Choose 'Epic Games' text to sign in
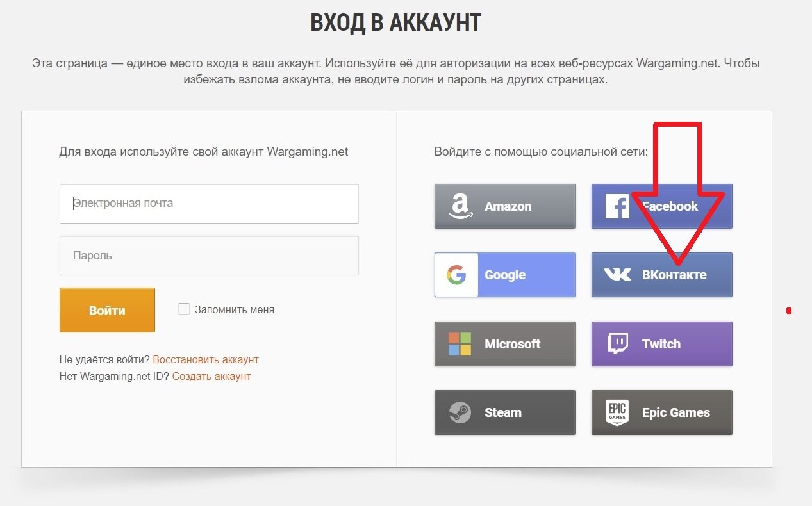 coord(676,412)
